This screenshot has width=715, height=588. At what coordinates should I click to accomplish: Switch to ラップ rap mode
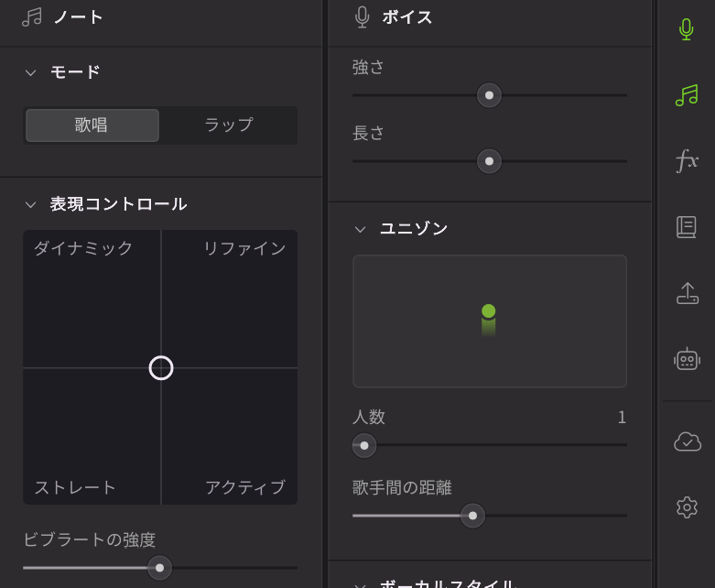point(228,125)
